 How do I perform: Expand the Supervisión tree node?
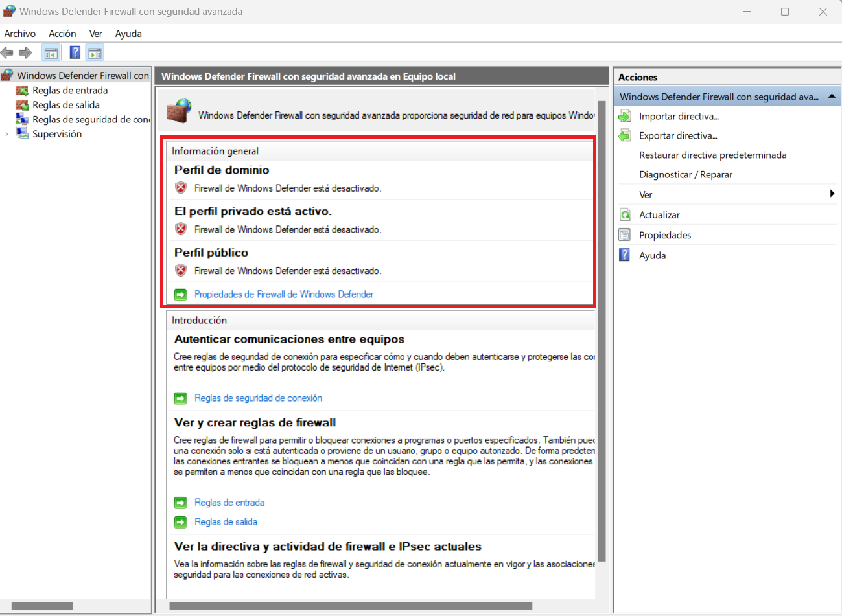pos(7,134)
